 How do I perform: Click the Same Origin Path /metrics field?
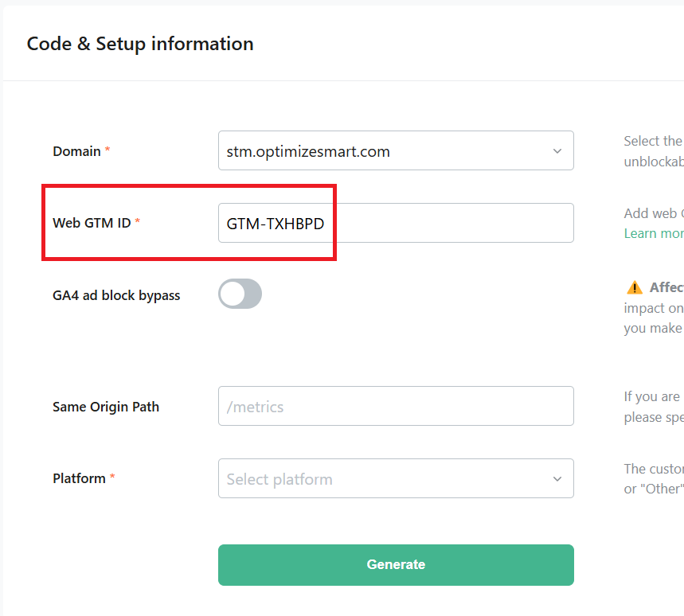[x=396, y=407]
